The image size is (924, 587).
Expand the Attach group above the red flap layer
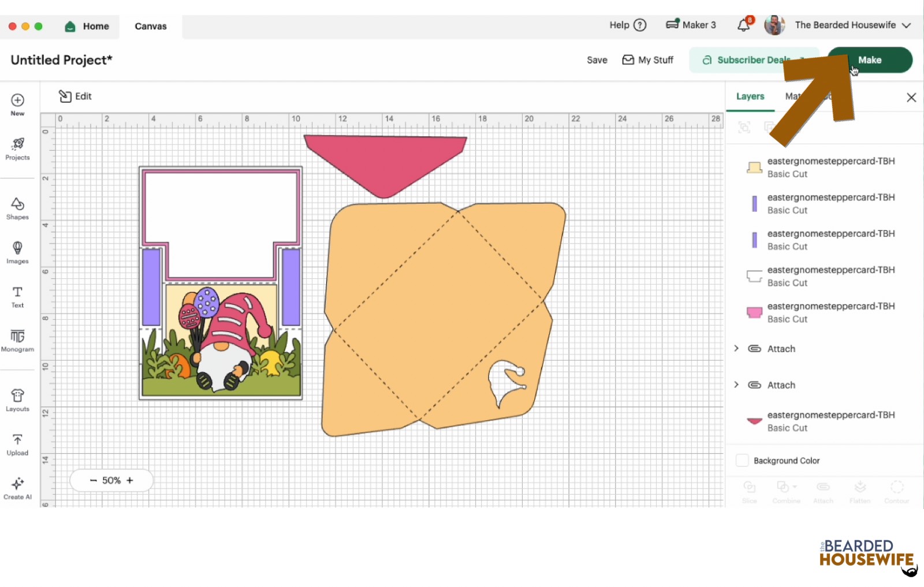pyautogui.click(x=736, y=385)
